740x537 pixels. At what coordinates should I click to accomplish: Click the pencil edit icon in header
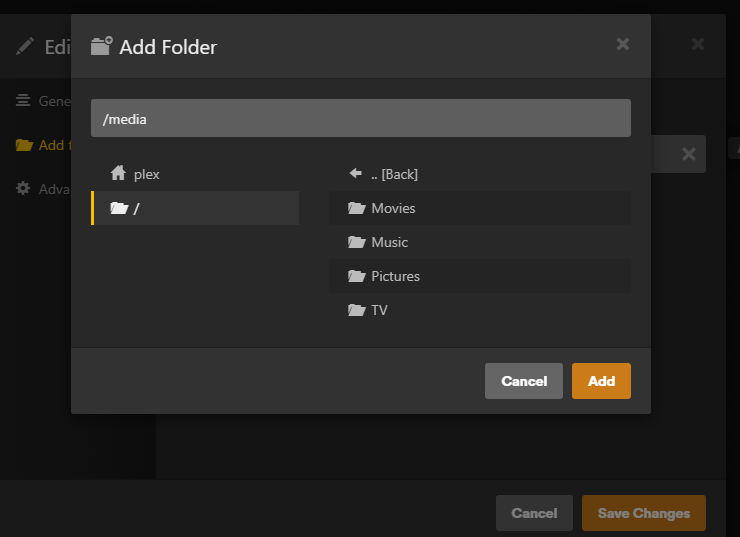pyautogui.click(x=25, y=46)
